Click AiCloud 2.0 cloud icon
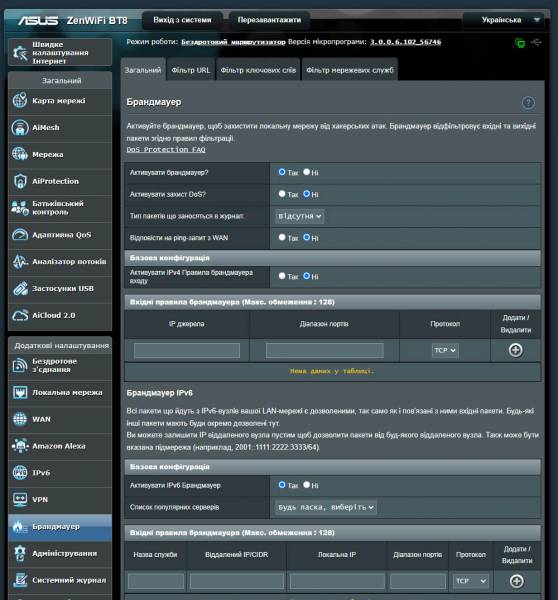The height and width of the screenshot is (600, 558). pyautogui.click(x=20, y=315)
